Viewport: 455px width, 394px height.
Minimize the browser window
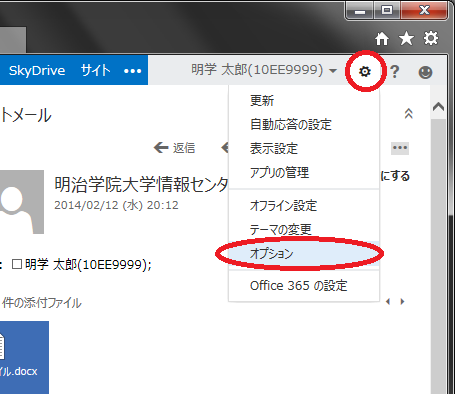pos(360,11)
